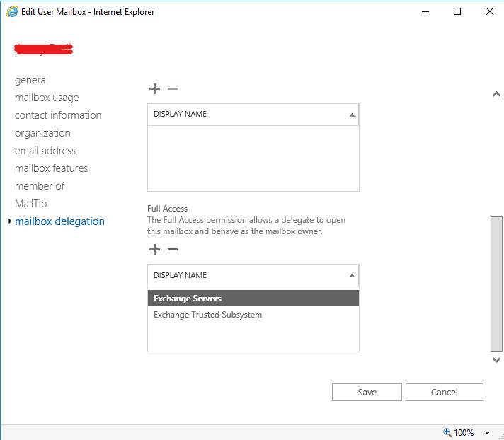Open the member of section
The height and width of the screenshot is (440, 504).
point(40,185)
